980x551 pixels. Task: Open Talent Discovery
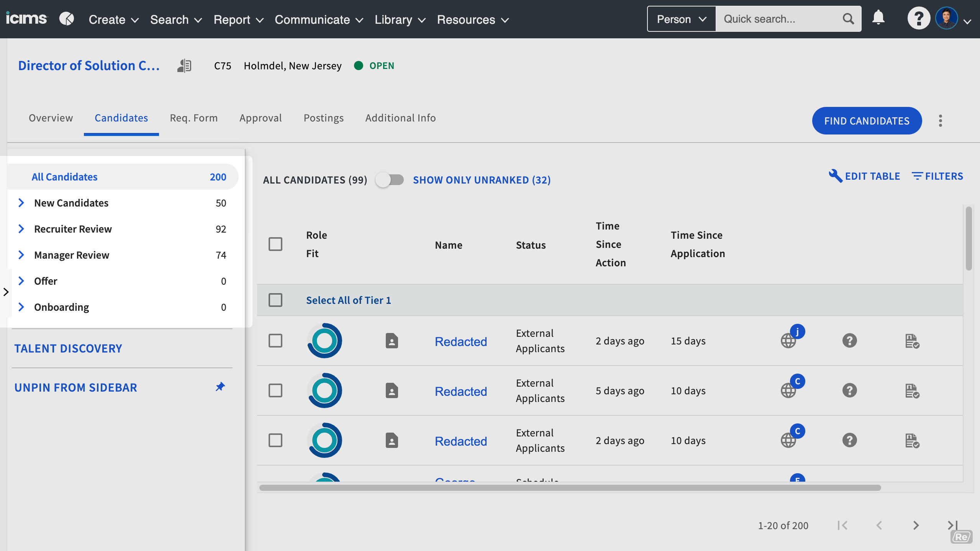coord(68,348)
